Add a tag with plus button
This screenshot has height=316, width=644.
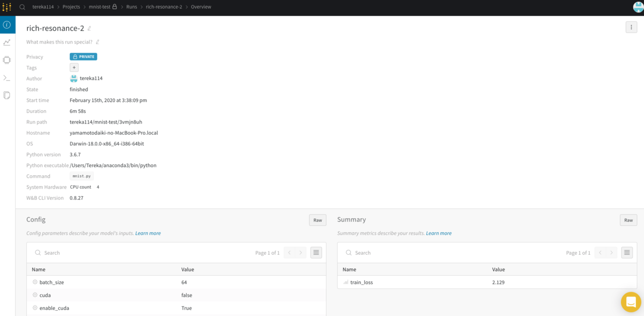[x=74, y=68]
